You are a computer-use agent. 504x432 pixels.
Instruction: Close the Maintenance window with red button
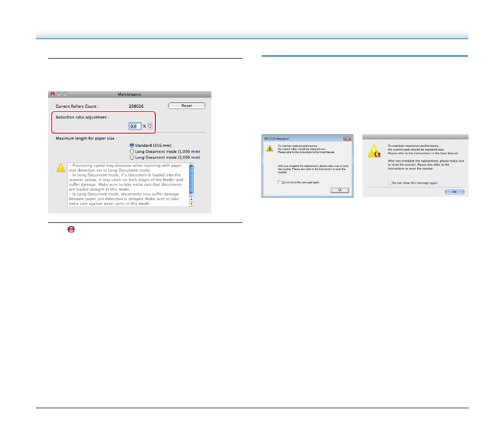[x=53, y=94]
